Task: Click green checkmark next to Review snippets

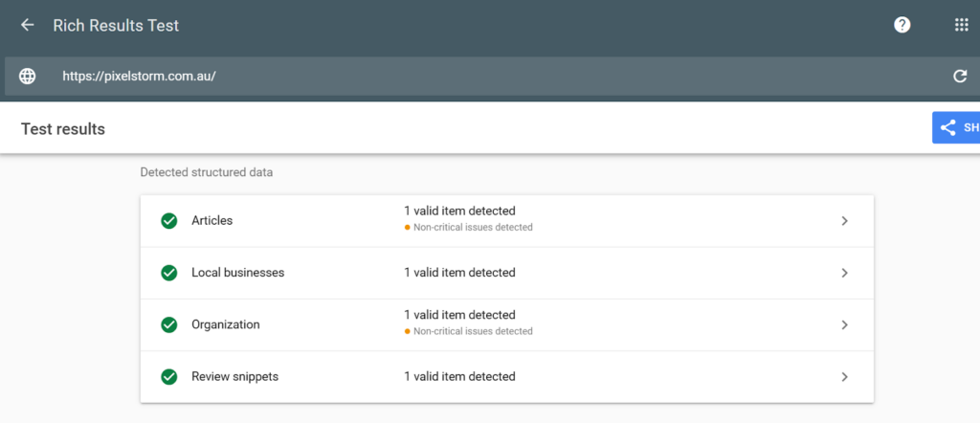Action: point(169,376)
